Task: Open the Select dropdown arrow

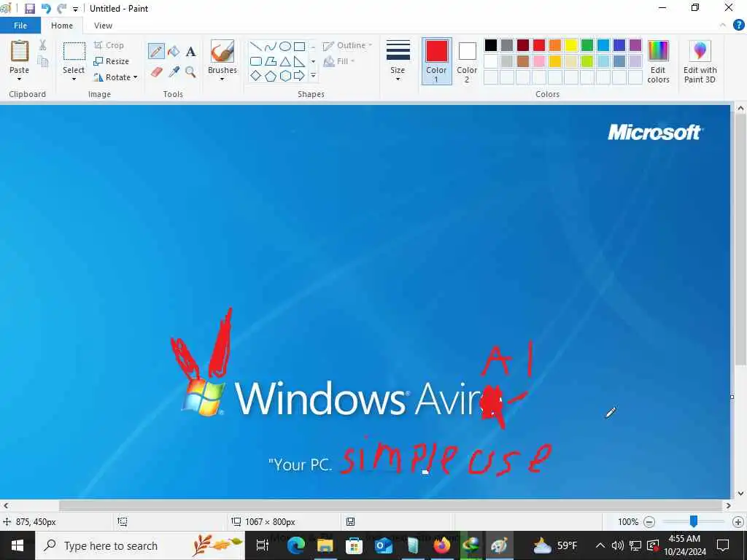Action: [x=74, y=79]
